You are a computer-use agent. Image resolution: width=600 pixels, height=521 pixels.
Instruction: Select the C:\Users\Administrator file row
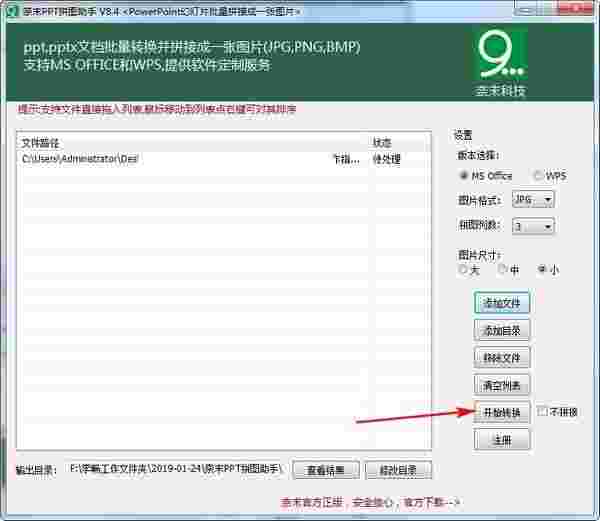click(223, 159)
